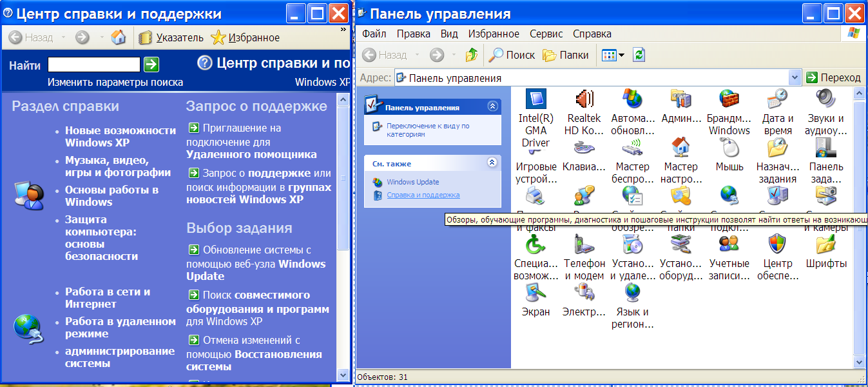The image size is (868, 387).
Task: Open Regional and Language Options icon
Action: tap(633, 293)
